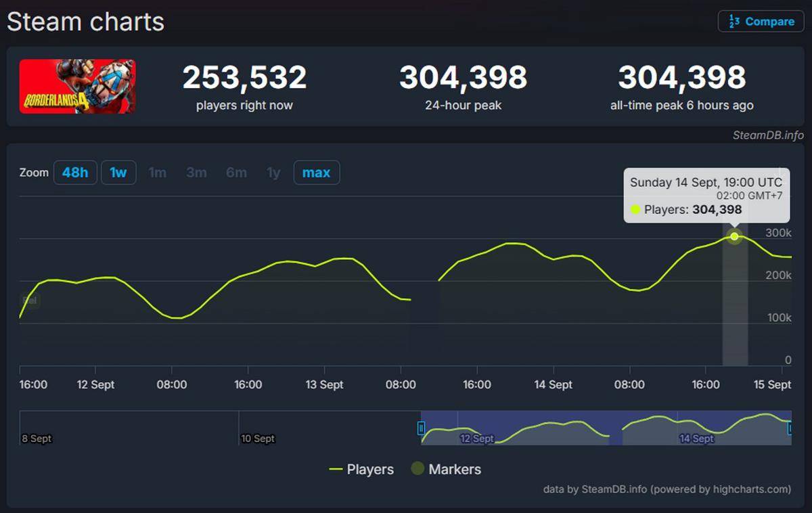Set chart zoom to 1w
The image size is (812, 513).
(118, 173)
